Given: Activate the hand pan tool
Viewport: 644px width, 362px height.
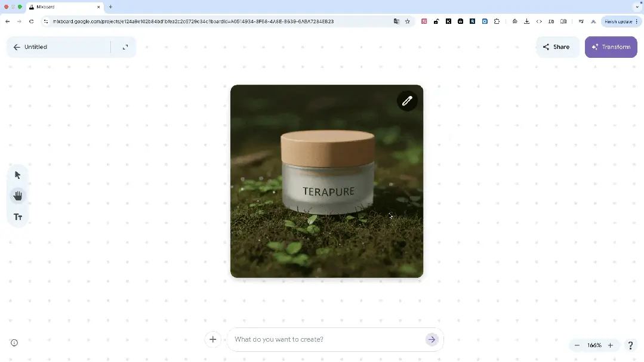Looking at the screenshot, I should pyautogui.click(x=18, y=196).
